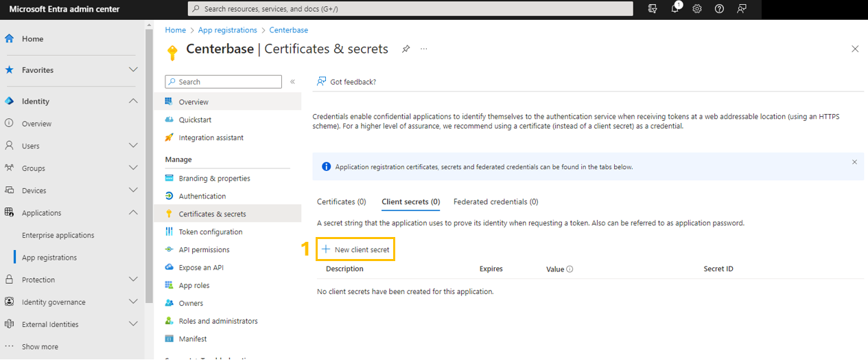Click the Favorites star icon
This screenshot has width=868, height=360.
click(x=10, y=70)
